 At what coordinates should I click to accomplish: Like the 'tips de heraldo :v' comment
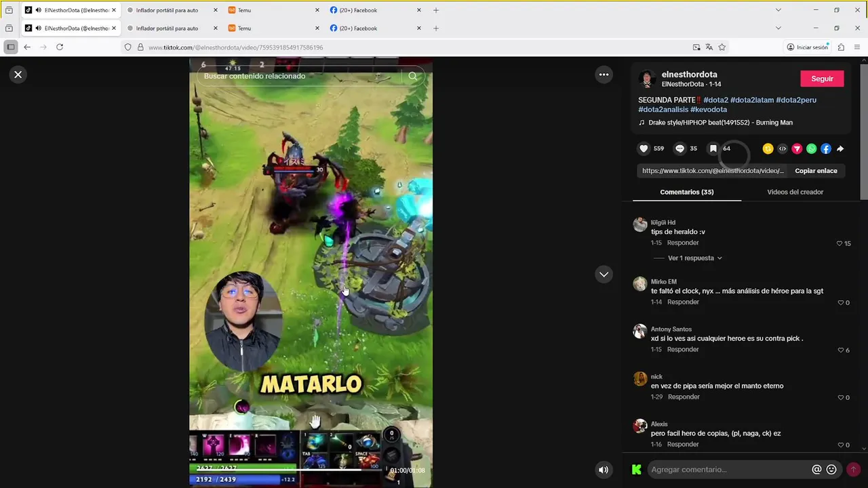[x=840, y=243]
